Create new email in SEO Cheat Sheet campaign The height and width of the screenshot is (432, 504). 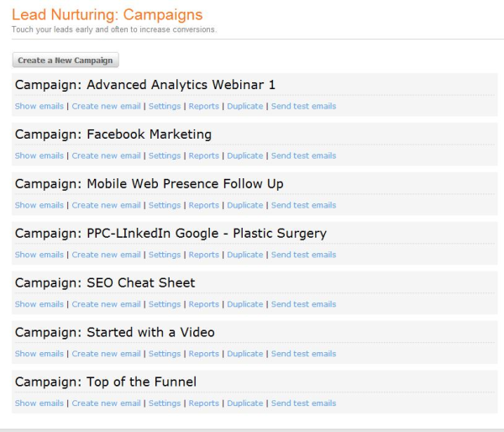tap(106, 304)
